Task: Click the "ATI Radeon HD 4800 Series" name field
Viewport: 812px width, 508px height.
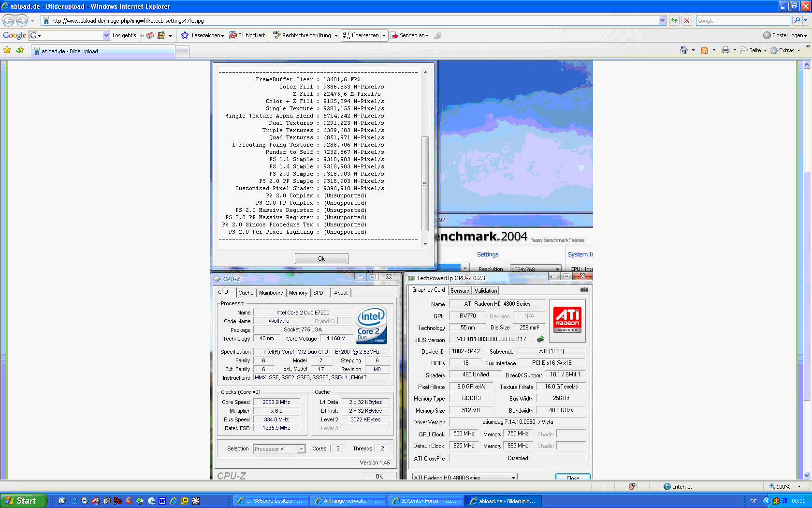Action: tap(497, 304)
